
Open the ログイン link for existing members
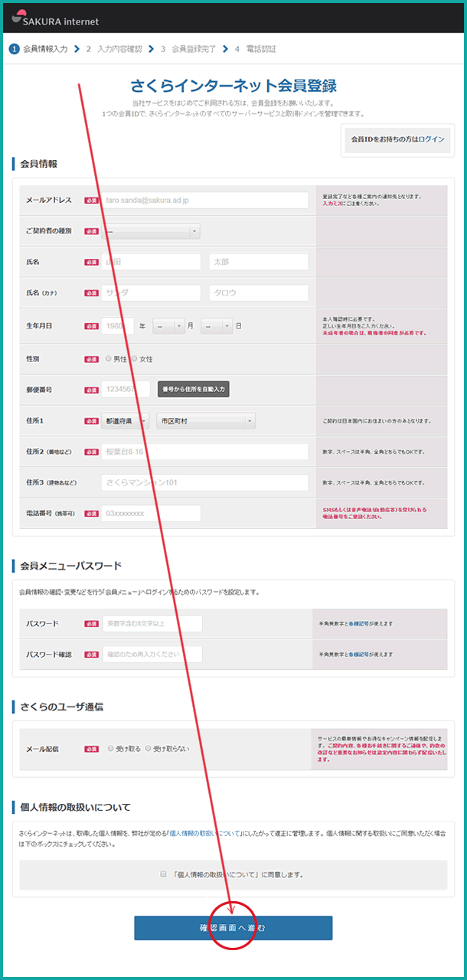[431, 139]
